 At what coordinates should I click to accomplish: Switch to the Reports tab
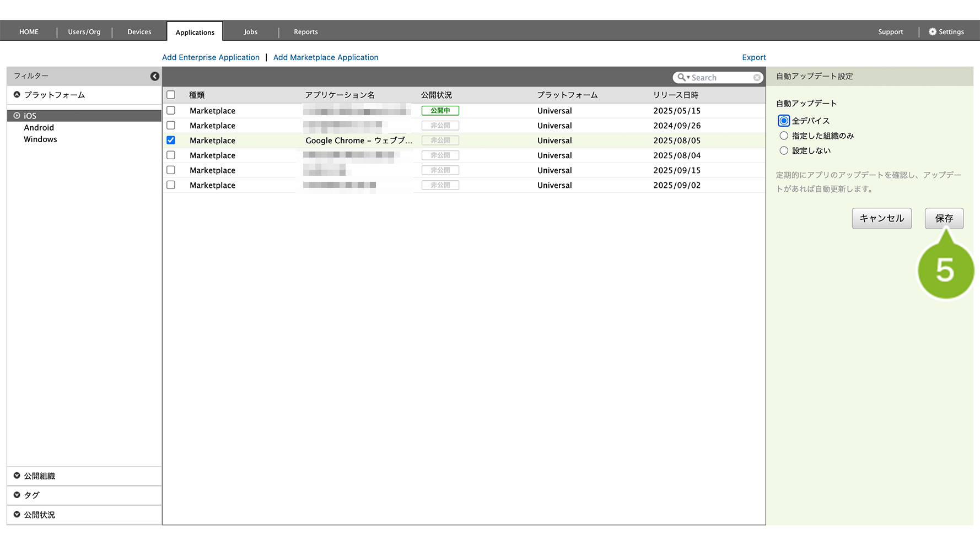[x=305, y=32]
